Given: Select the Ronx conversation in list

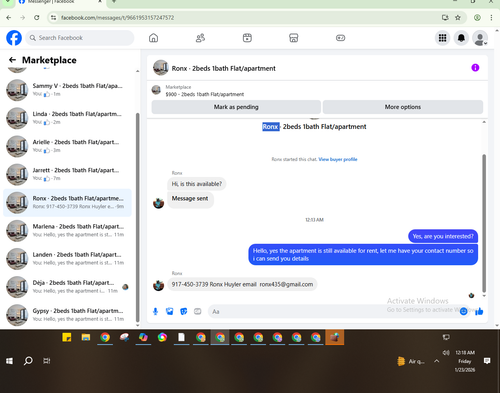Looking at the screenshot, I should [68, 202].
